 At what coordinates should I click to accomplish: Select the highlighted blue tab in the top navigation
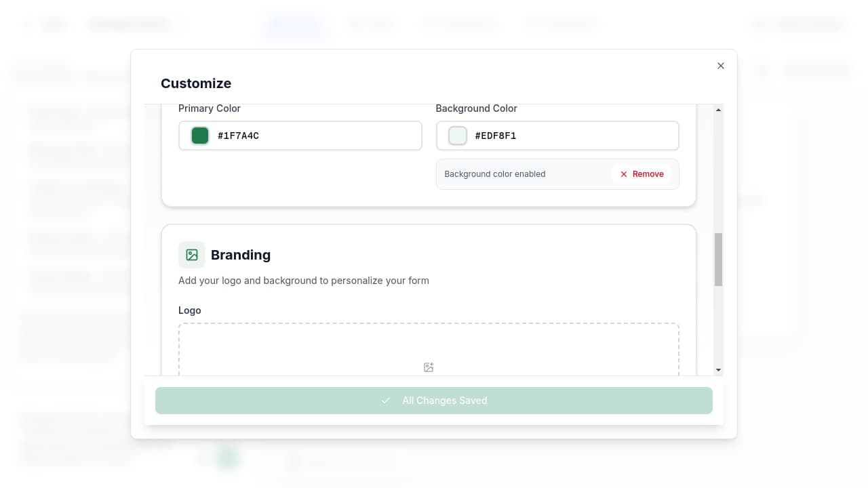[296, 24]
